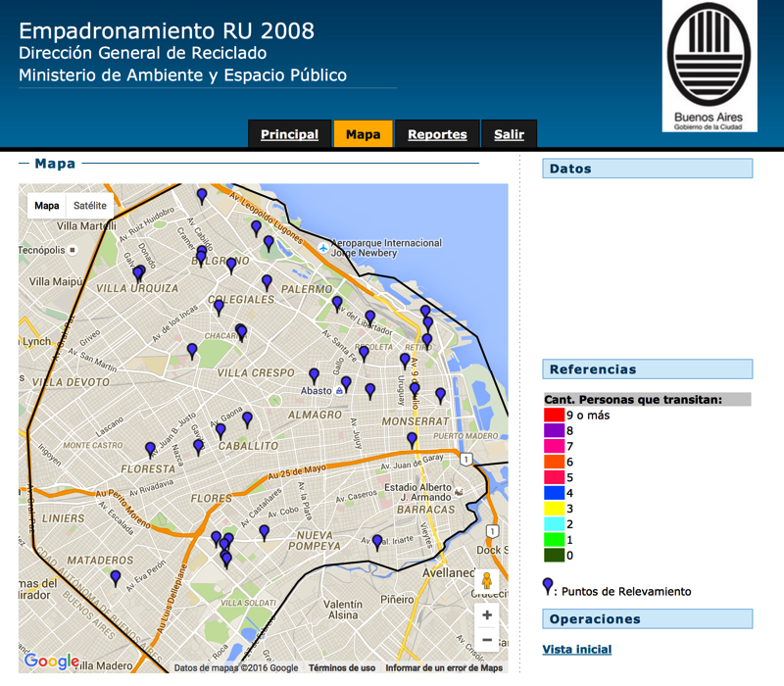The width and height of the screenshot is (784, 686).
Task: Open the Reportes tab
Action: 437,134
